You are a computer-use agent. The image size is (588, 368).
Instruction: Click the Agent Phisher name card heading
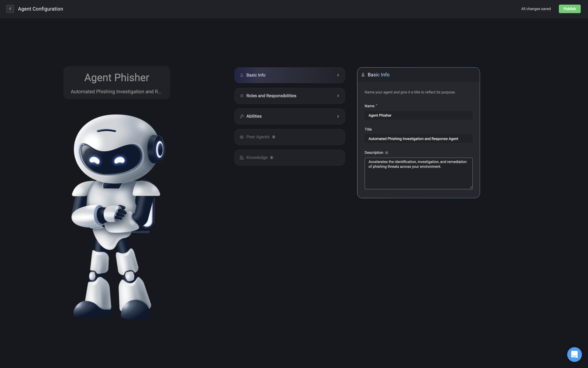tap(116, 78)
